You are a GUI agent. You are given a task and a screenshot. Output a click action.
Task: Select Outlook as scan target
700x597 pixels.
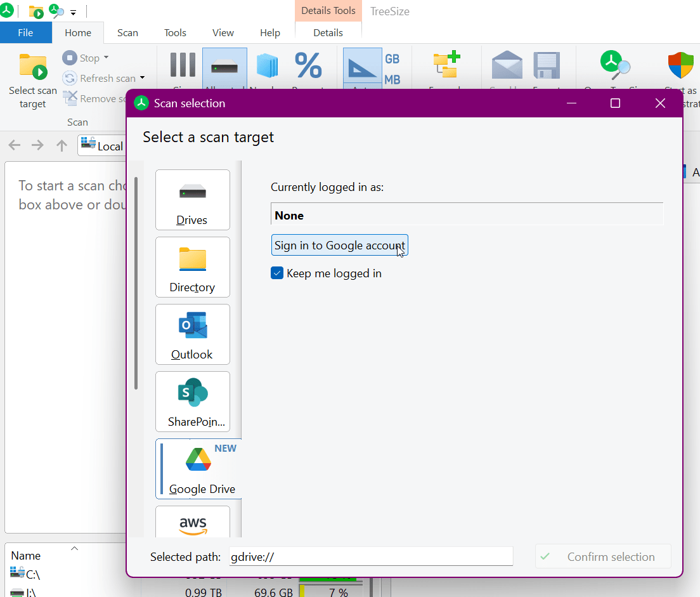[192, 334]
